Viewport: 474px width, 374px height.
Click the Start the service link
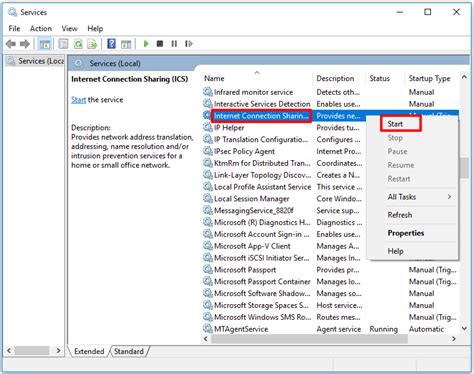(78, 100)
